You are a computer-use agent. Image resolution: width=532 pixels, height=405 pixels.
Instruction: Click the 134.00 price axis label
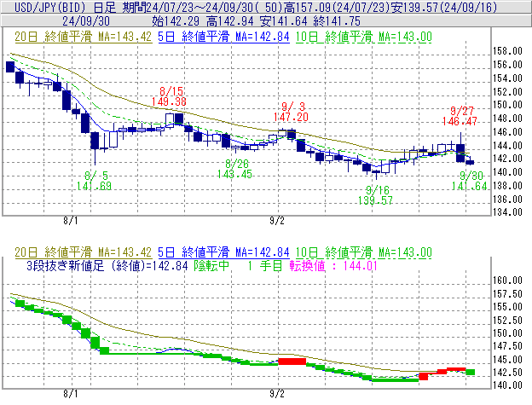tap(507, 212)
